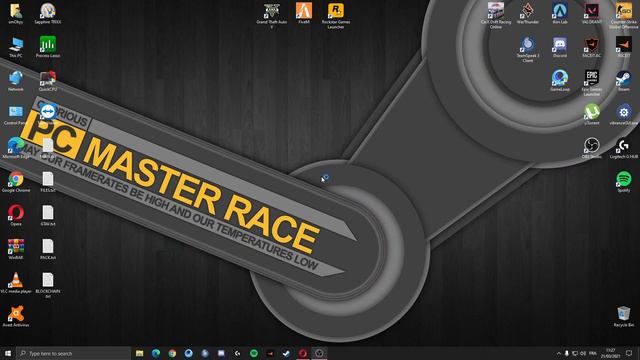Viewport: 640px width, 360px height.
Task: Launch FACEIT desktop shortcut with orange logo
Action: pyautogui.click(x=624, y=47)
